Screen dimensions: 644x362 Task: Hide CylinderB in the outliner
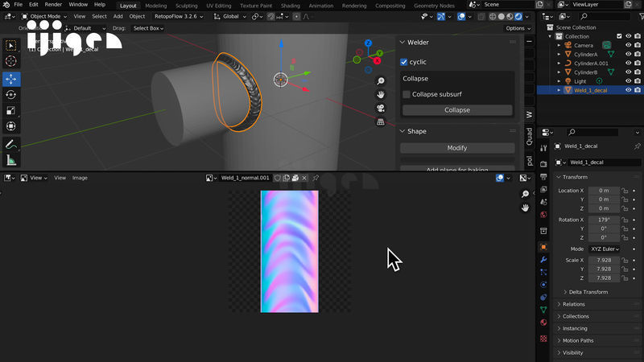(x=629, y=72)
